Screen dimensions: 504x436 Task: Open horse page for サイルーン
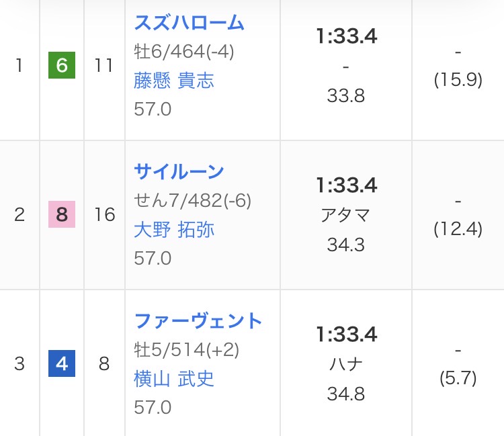[179, 172]
